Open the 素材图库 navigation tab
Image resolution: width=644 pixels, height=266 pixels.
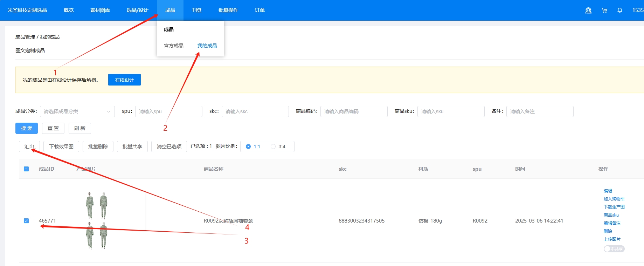(100, 11)
